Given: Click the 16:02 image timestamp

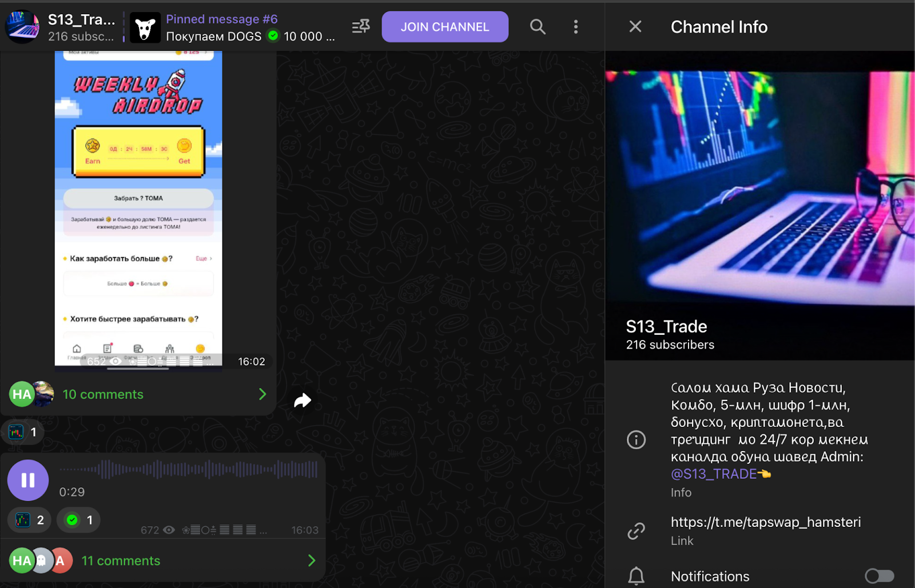Looking at the screenshot, I should tap(252, 361).
